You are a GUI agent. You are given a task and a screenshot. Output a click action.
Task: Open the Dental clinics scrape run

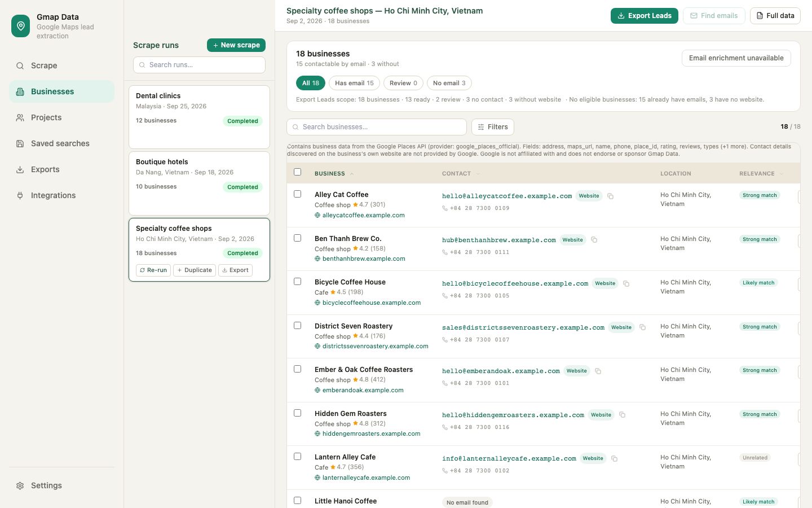[x=200, y=117]
